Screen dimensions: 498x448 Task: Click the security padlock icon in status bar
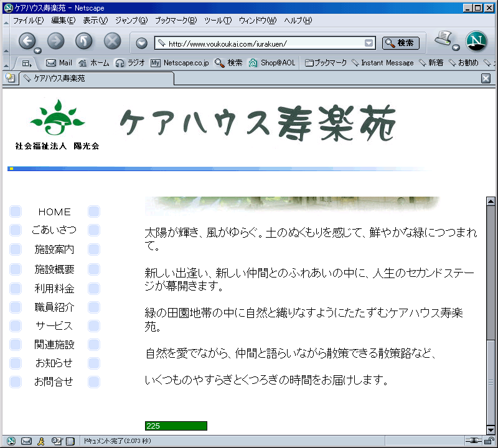click(x=489, y=441)
